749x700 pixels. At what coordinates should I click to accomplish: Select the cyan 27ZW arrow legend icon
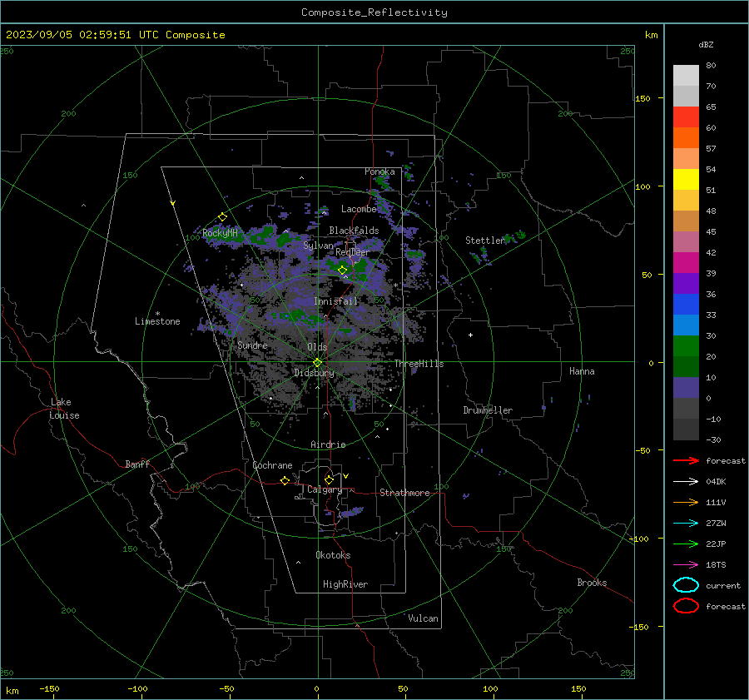[x=686, y=523]
